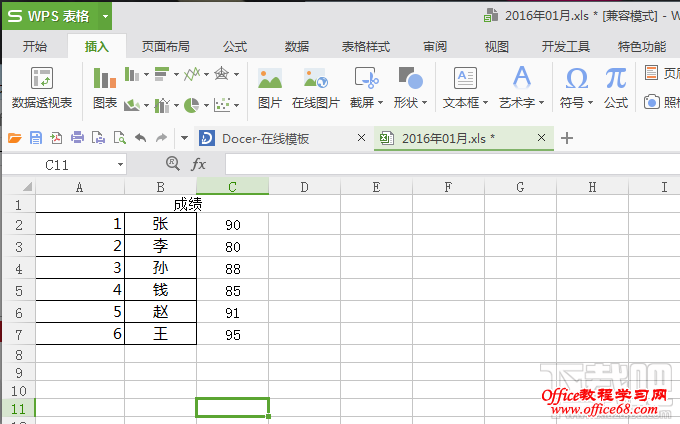Click into the formula bar input
Image resolution: width=680 pixels, height=424 pixels.
(452, 165)
